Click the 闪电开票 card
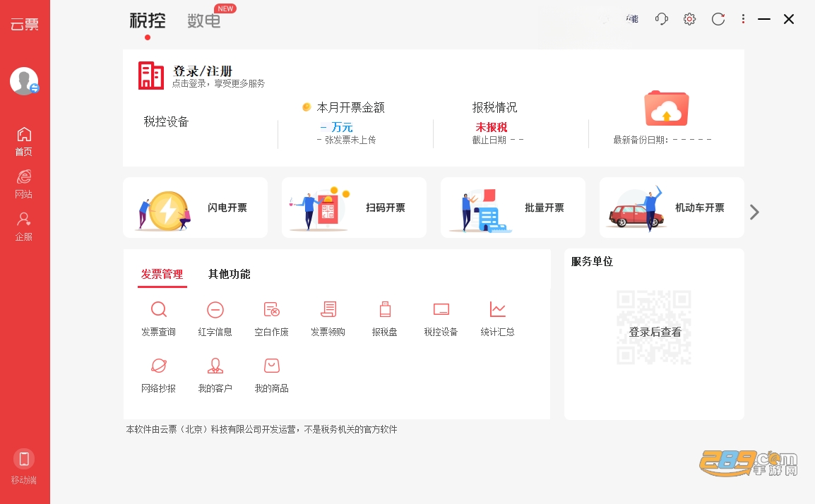Viewport: 815px width, 504px height. 196,208
